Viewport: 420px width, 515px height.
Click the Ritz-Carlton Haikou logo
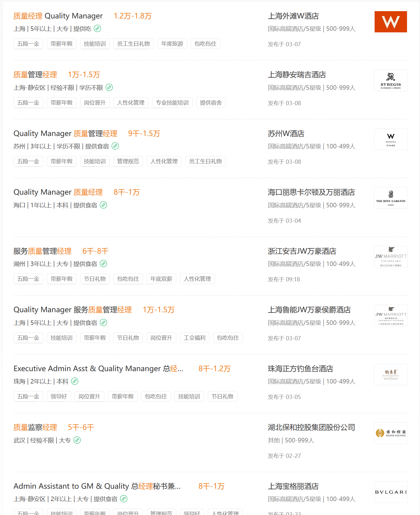click(x=390, y=198)
